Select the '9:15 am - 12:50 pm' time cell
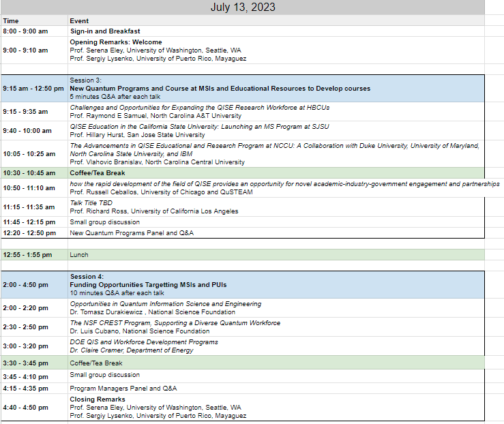504x424 pixels. [x=34, y=89]
